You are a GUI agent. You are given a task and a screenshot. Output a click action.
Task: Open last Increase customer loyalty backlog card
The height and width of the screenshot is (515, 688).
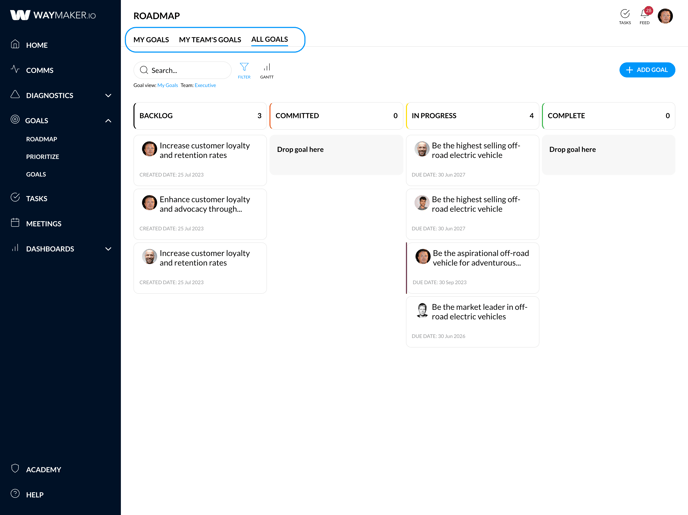pyautogui.click(x=200, y=268)
